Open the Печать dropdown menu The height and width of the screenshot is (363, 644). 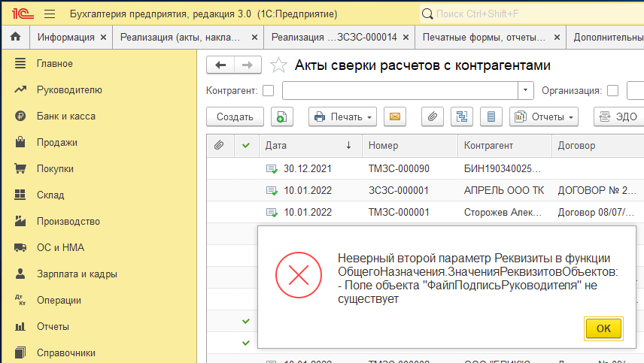coord(342,117)
